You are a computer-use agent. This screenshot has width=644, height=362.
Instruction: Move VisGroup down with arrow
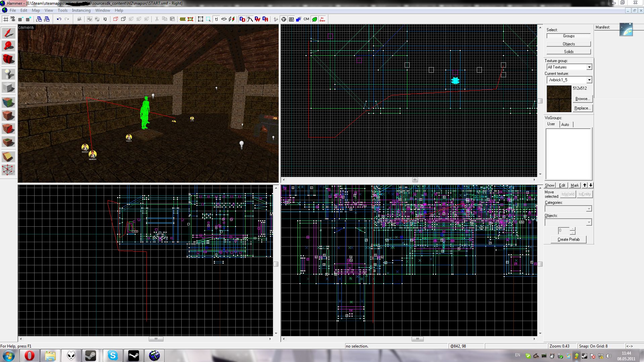(591, 185)
